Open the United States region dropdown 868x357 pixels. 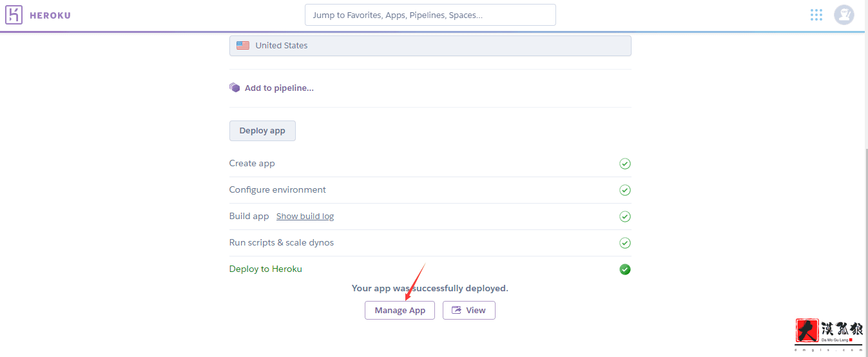tap(430, 46)
